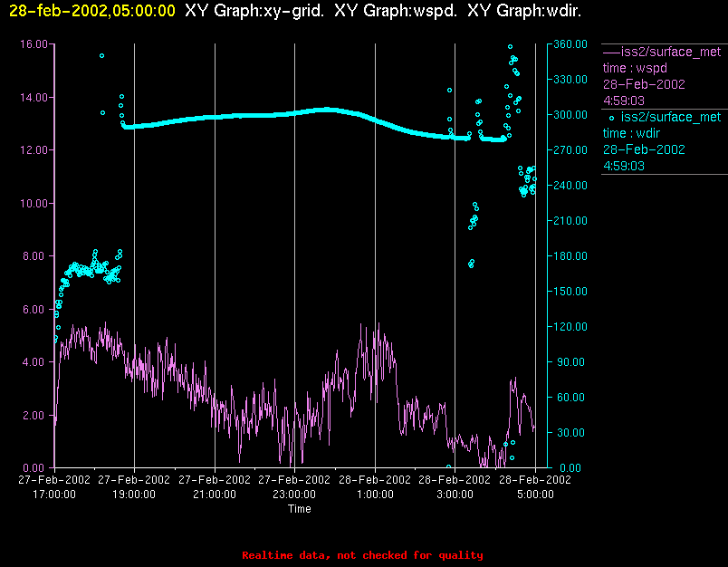
Task: Click right axis value 300.00
Action: (570, 115)
